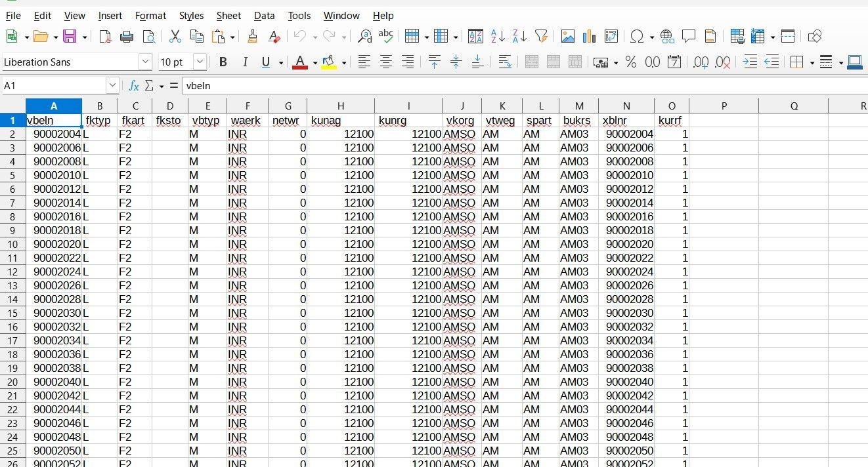Click the Open folder icon
This screenshot has height=467, width=868.
click(x=41, y=37)
